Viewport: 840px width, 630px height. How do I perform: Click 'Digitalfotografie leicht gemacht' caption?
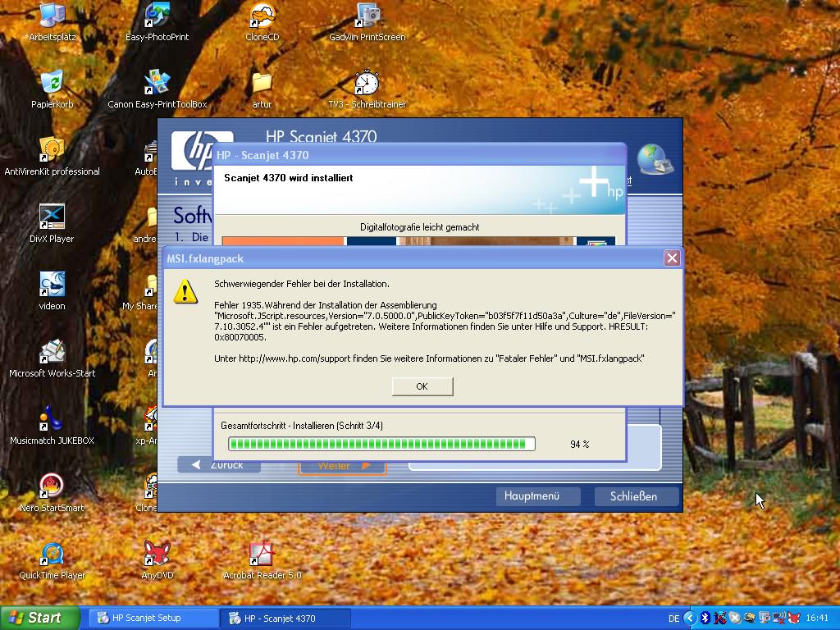[419, 227]
